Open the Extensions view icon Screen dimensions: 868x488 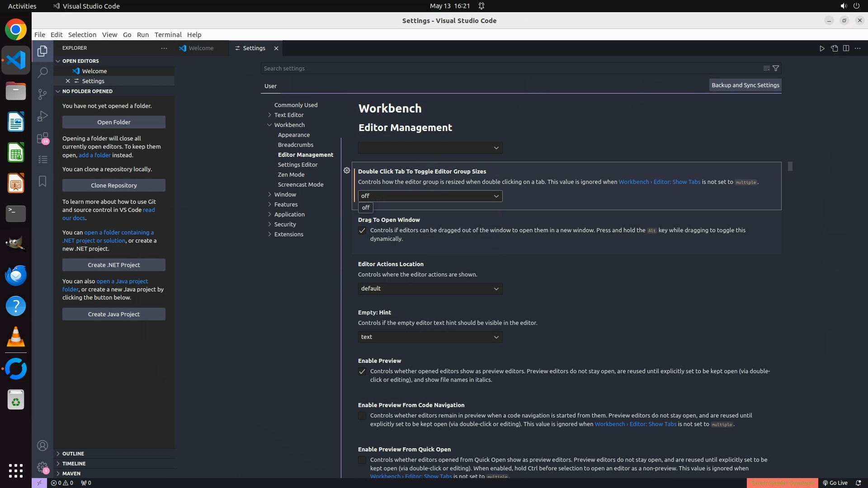(42, 138)
